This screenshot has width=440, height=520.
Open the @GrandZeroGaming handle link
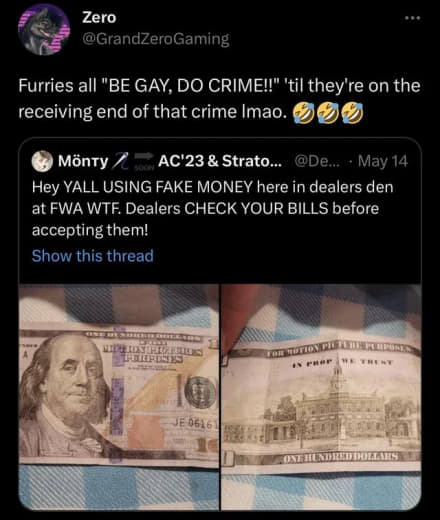[x=156, y=39]
